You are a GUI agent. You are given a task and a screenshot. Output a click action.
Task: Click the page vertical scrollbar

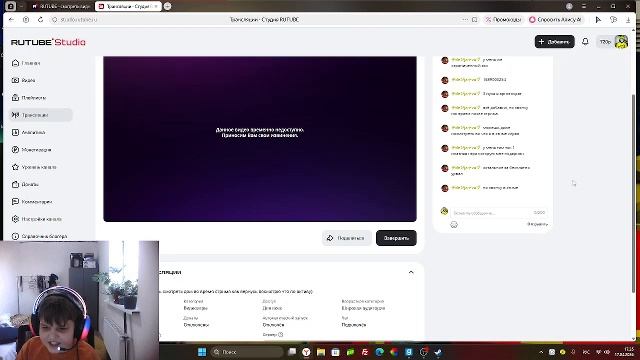633,192
